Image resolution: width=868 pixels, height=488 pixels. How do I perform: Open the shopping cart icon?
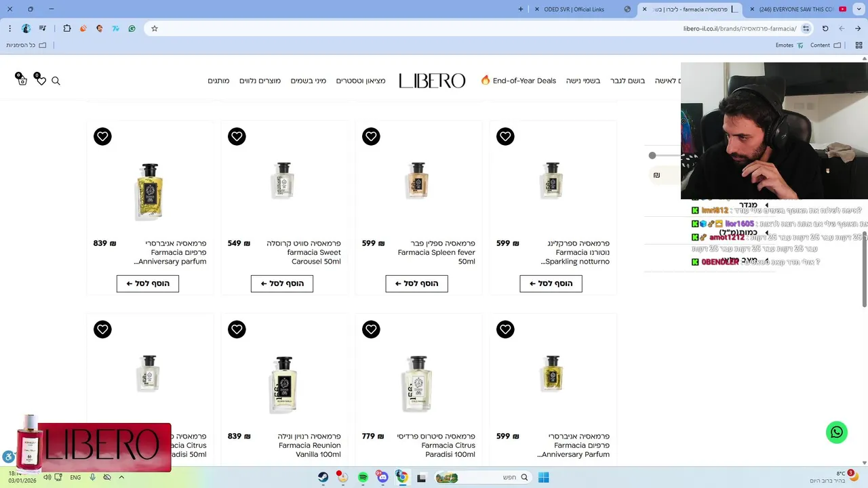pos(22,80)
